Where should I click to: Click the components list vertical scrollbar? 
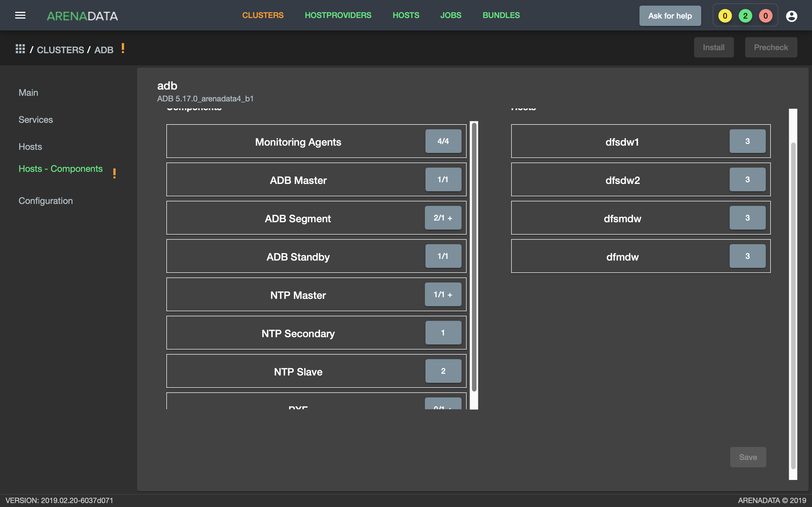(x=474, y=257)
